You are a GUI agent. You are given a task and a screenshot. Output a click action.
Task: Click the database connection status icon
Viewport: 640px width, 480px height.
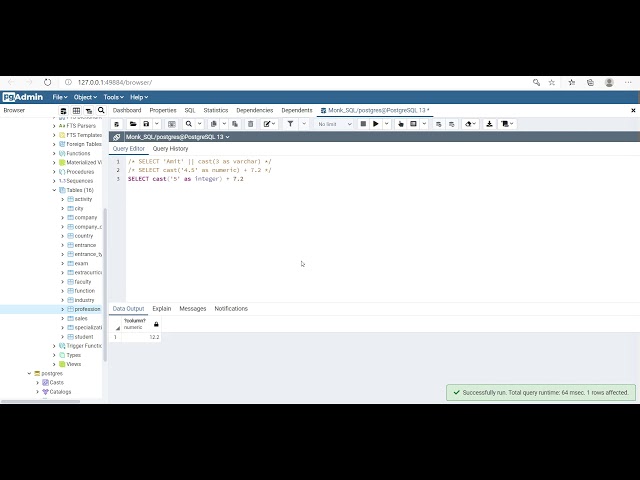coord(116,137)
